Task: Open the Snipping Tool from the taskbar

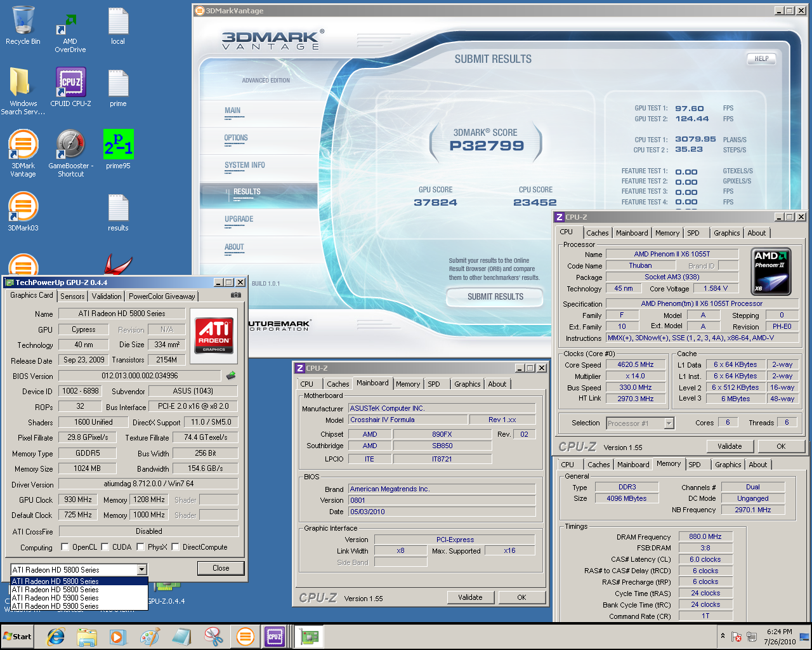Action: [213, 637]
